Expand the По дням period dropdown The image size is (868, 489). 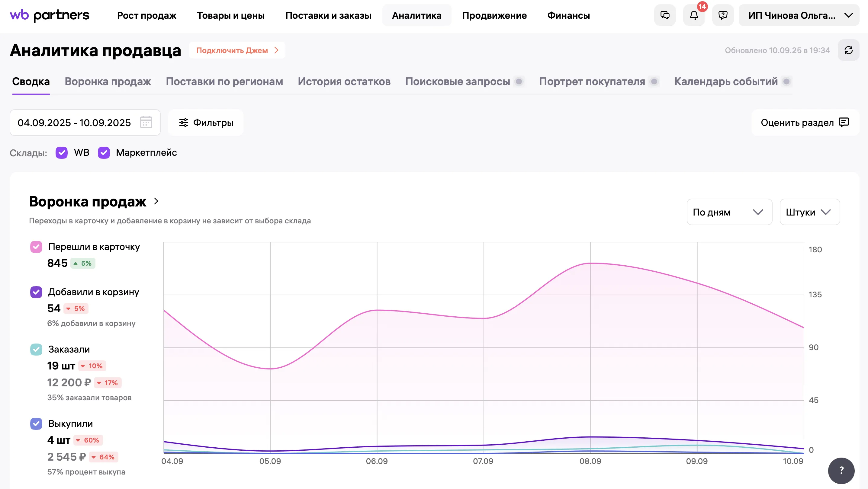coord(729,212)
